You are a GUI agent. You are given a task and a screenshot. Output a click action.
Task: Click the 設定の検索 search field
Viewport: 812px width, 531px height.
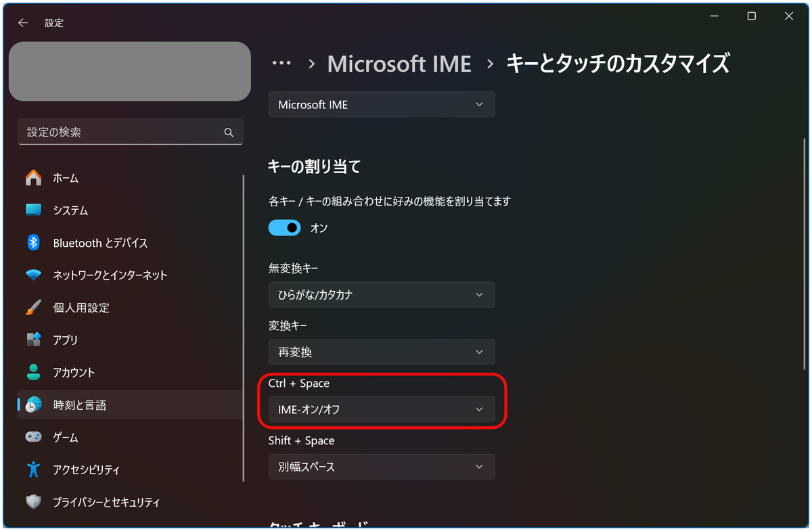pyautogui.click(x=131, y=132)
